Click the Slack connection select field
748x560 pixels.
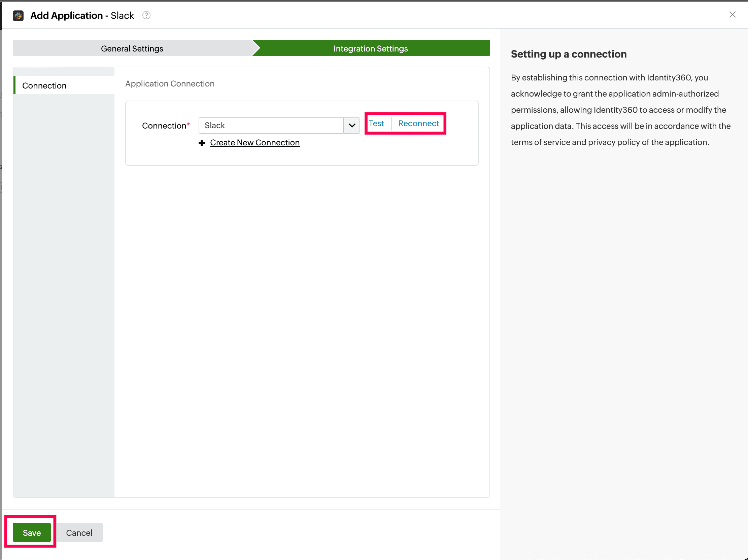[x=271, y=126]
